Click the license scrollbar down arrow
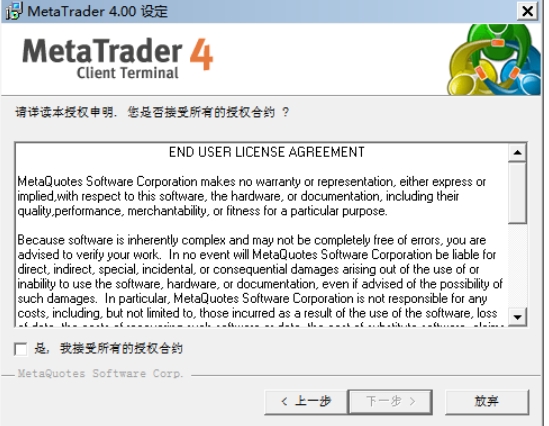 tap(517, 317)
